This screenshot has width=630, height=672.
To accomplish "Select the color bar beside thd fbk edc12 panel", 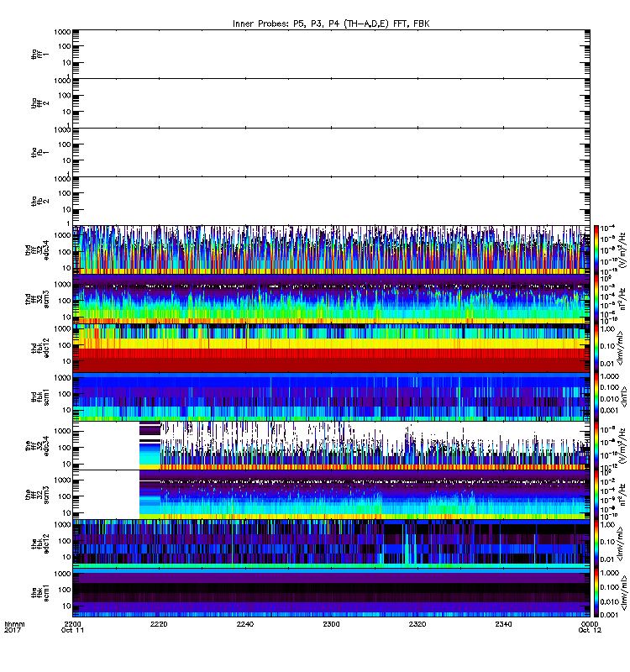I will (x=596, y=348).
